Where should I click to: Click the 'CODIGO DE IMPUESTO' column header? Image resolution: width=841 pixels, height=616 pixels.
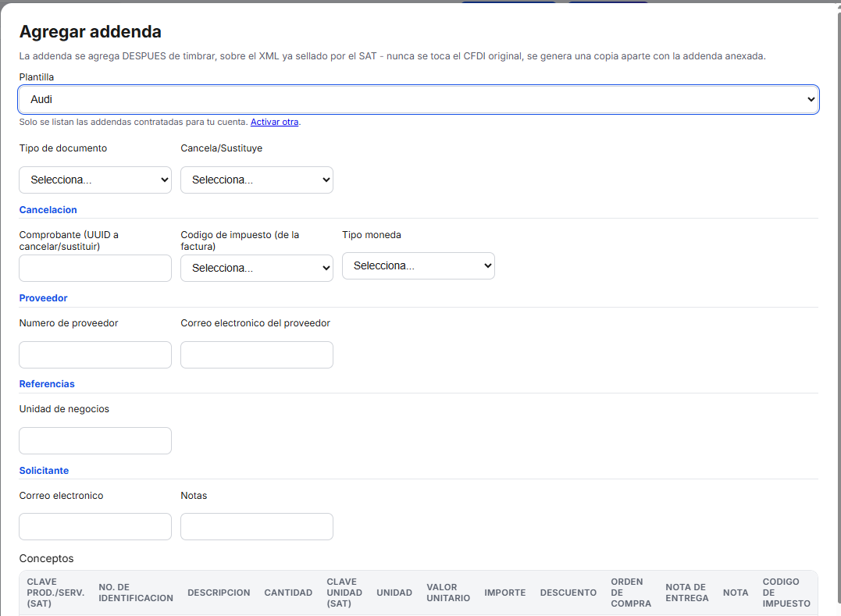pyautogui.click(x=786, y=593)
